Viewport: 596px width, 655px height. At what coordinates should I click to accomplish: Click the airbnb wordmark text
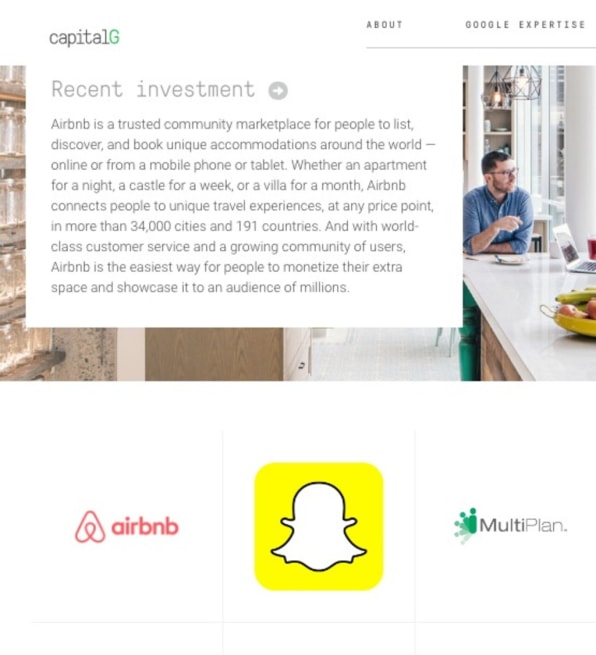(145, 526)
